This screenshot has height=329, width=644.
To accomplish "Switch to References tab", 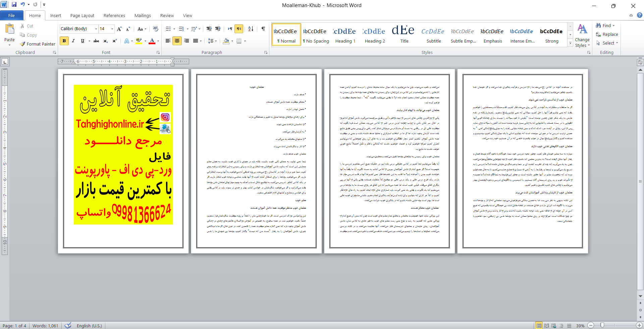I will click(114, 15).
